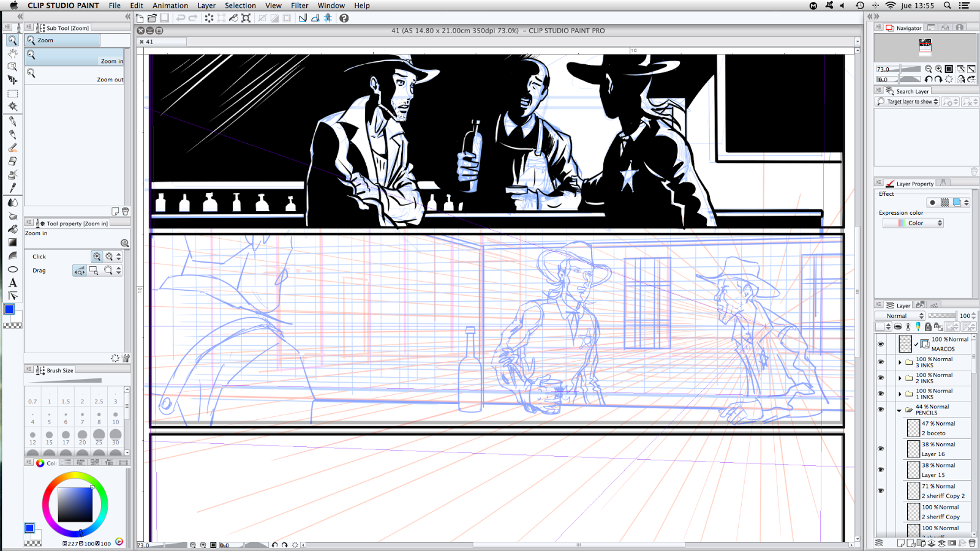This screenshot has height=551, width=980.
Task: Select the rectangular Selection area tool
Action: 12,94
